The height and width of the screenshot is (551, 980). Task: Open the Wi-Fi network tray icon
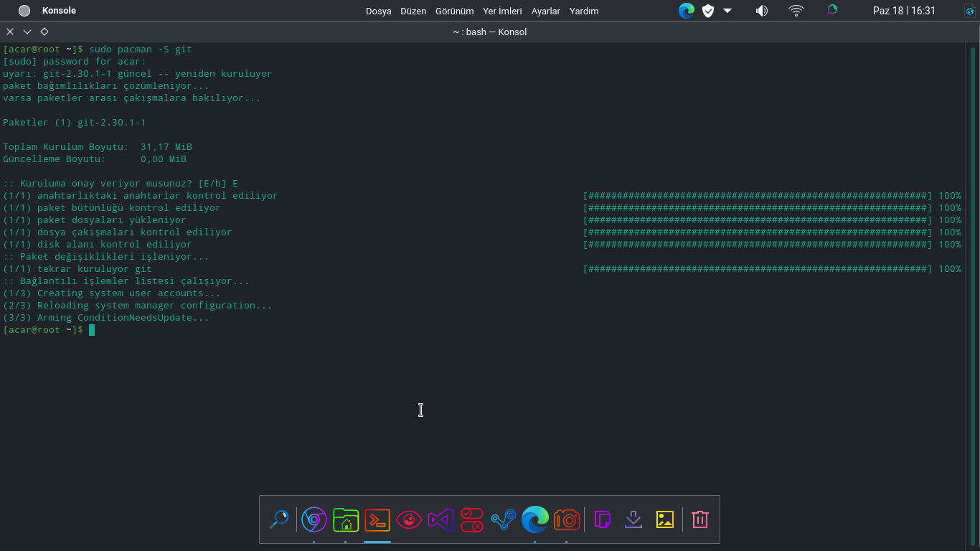pyautogui.click(x=796, y=11)
